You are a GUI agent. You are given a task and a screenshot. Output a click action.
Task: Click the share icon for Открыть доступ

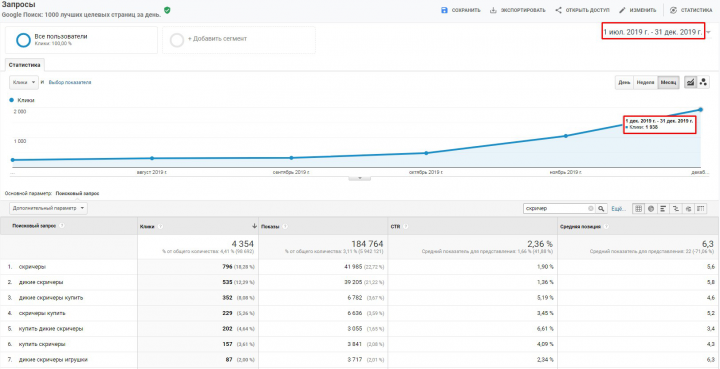(x=558, y=10)
